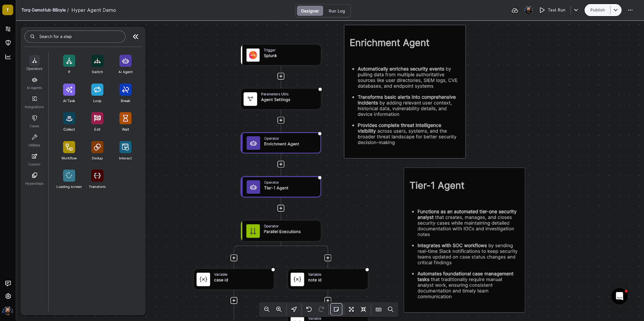Open the Hypersteps category
Image resolution: width=644 pixels, height=321 pixels.
[34, 178]
